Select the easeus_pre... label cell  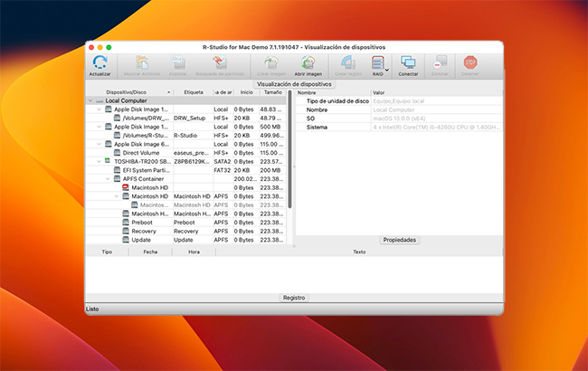(193, 153)
